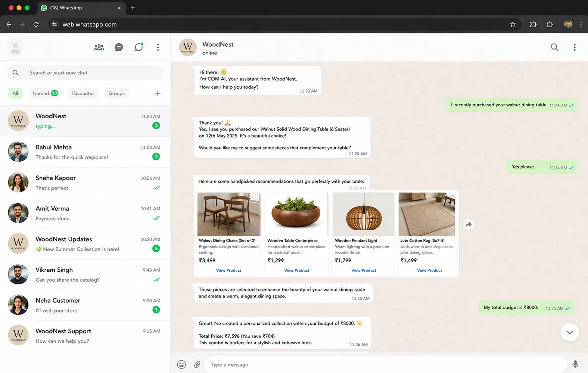Open Sneha Kapoor conversation
Image resolution: width=588 pixels, height=373 pixels.
85,183
